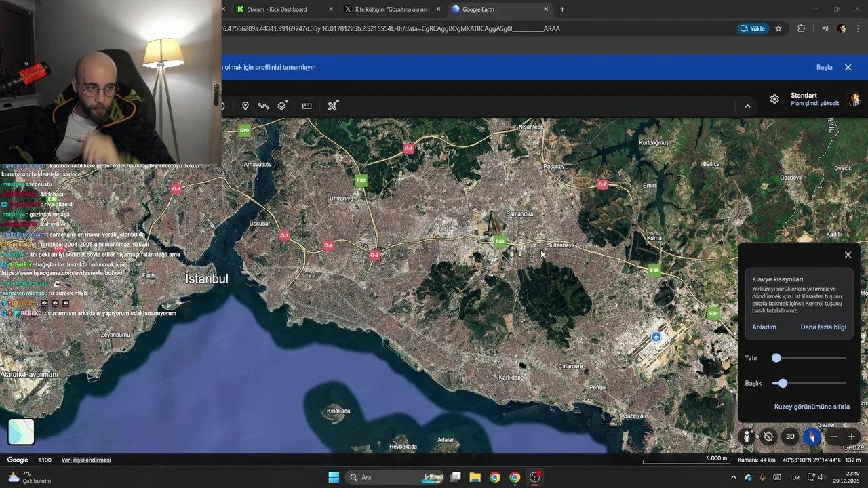Close the Stream - Kick Dashboard tab
The width and height of the screenshot is (868, 488).
[x=331, y=9]
